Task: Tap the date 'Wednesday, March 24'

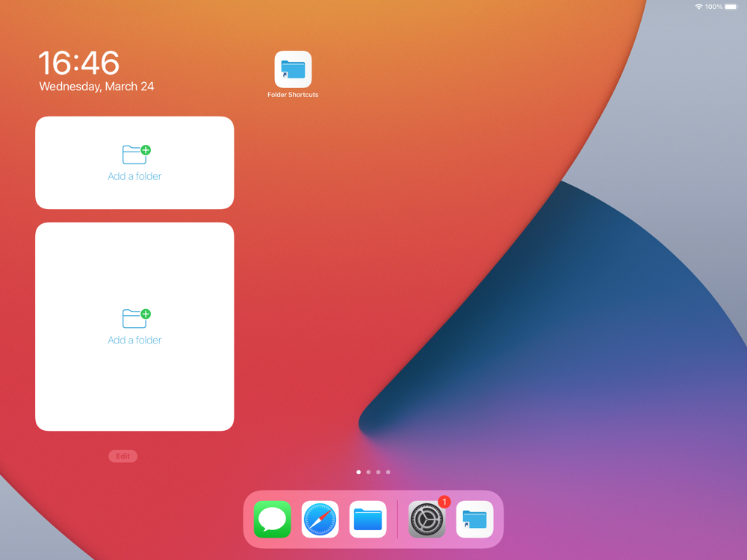Action: point(96,87)
